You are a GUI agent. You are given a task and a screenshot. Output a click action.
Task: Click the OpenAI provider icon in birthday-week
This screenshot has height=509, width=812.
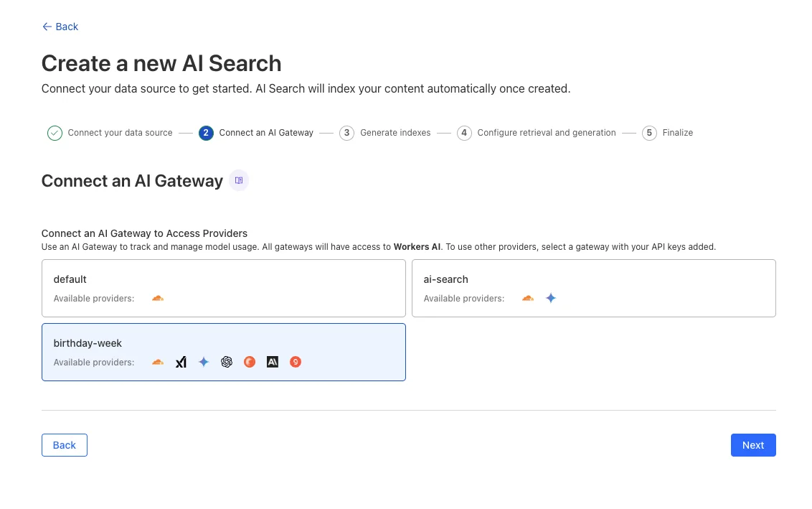pos(226,363)
